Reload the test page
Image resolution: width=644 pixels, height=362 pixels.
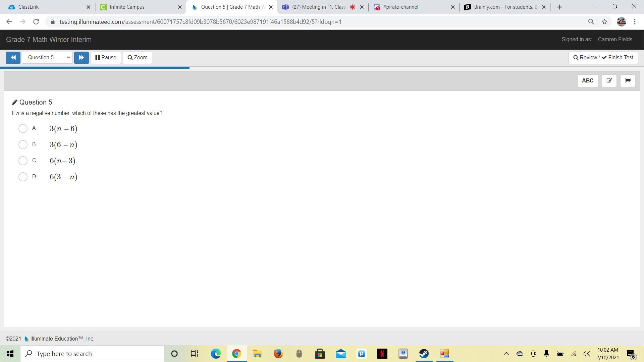36,22
